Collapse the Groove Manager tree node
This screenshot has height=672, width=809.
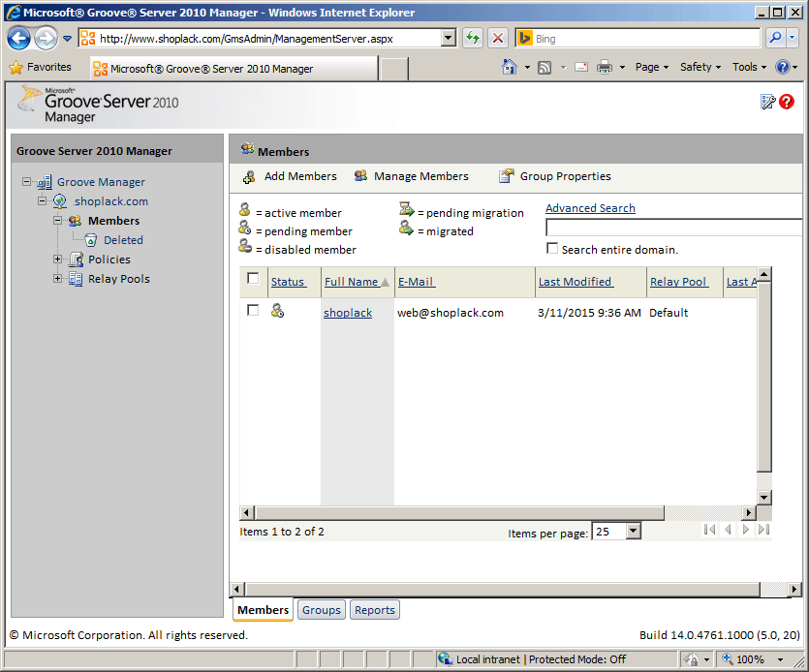point(26,181)
